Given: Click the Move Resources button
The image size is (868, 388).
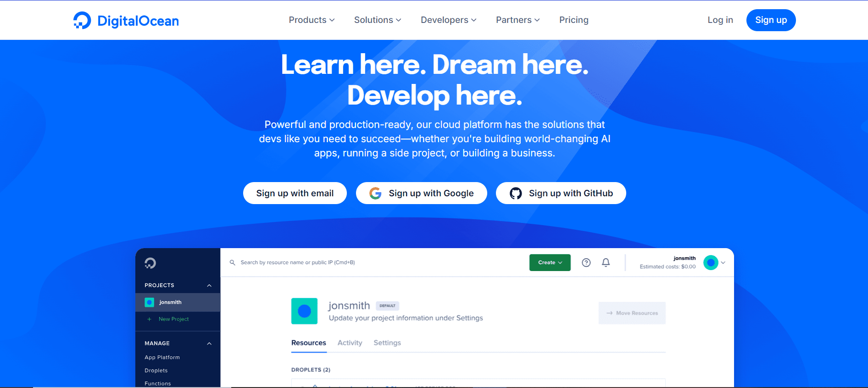Looking at the screenshot, I should point(632,313).
